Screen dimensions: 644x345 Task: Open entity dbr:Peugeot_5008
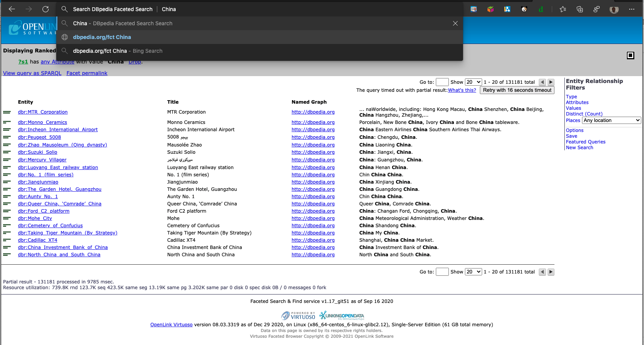(x=39, y=137)
